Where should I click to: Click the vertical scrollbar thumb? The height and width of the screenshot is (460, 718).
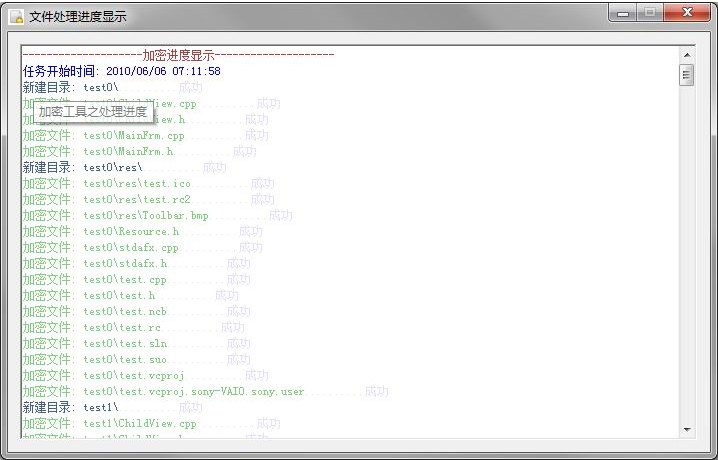tap(687, 75)
